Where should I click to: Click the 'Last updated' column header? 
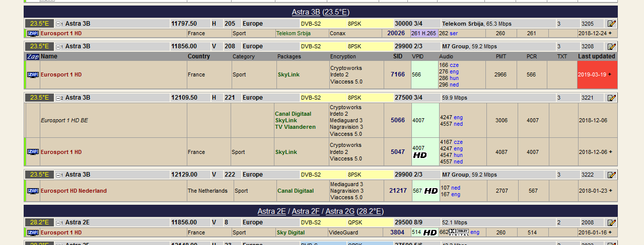pos(597,56)
